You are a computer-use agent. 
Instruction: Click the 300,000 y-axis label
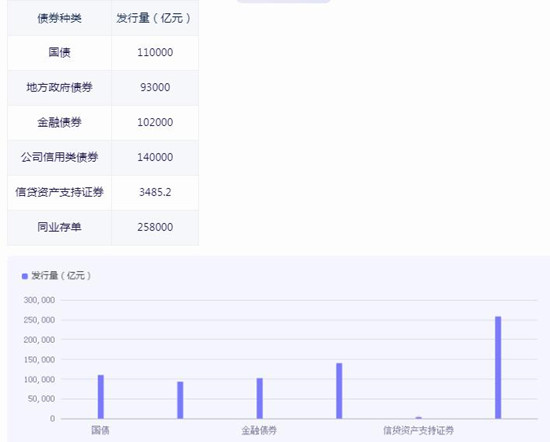click(x=39, y=300)
